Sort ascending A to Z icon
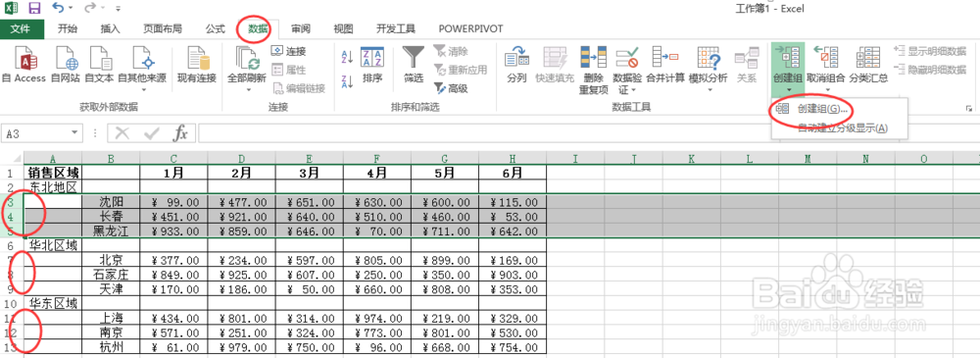Viewport: 980px width, 358px height. [348, 58]
